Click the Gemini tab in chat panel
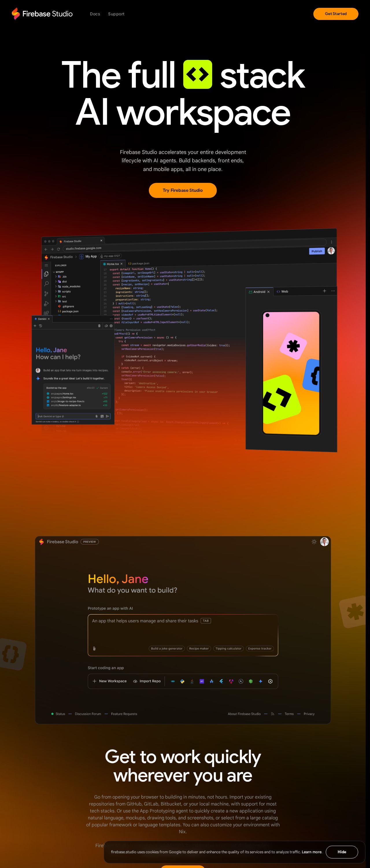 [x=42, y=319]
